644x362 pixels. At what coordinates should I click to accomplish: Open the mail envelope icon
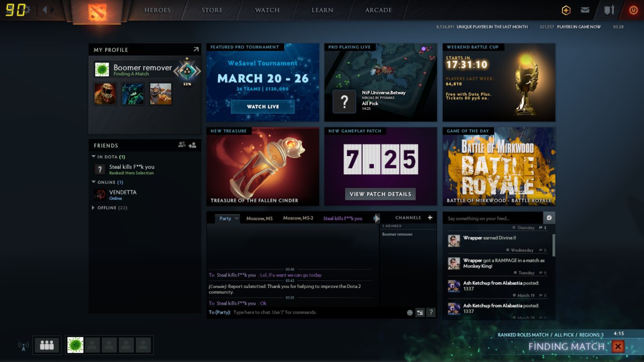tap(585, 10)
